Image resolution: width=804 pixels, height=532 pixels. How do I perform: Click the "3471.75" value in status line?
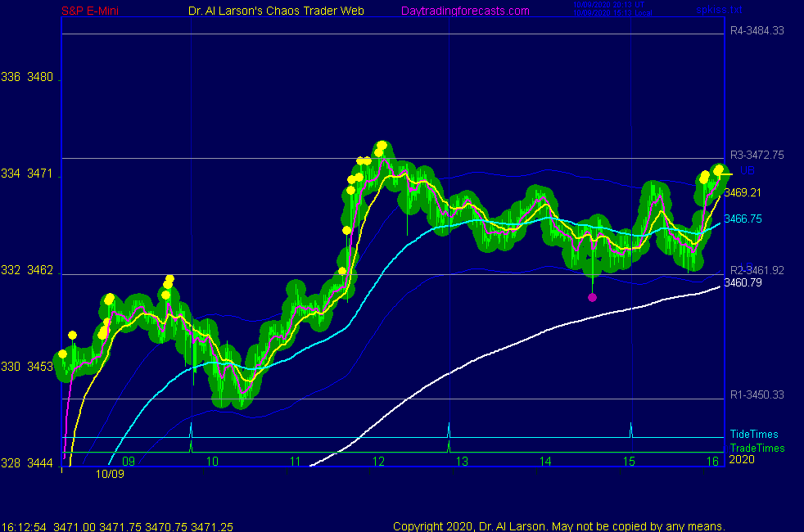(120, 527)
